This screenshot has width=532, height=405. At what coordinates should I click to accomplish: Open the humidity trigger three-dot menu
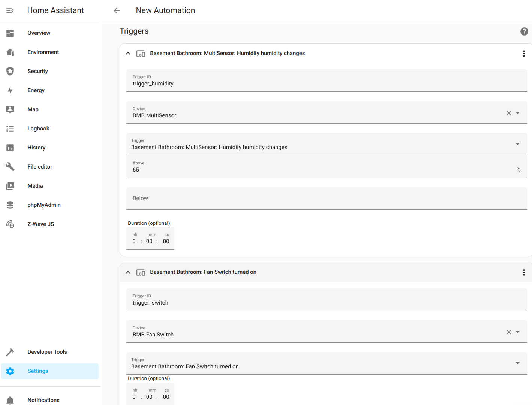coord(524,54)
